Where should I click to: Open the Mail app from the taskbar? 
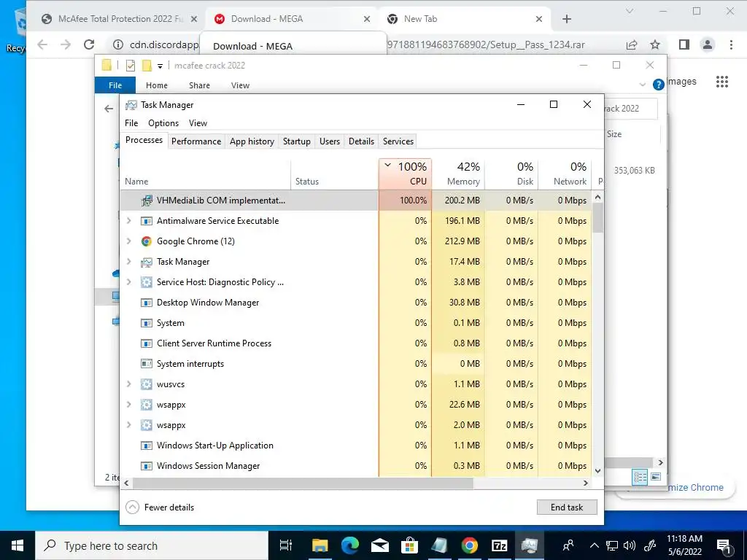click(379, 545)
